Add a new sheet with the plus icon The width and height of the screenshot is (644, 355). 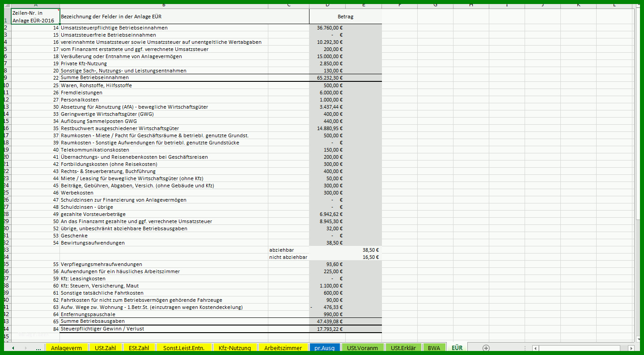coord(486,348)
